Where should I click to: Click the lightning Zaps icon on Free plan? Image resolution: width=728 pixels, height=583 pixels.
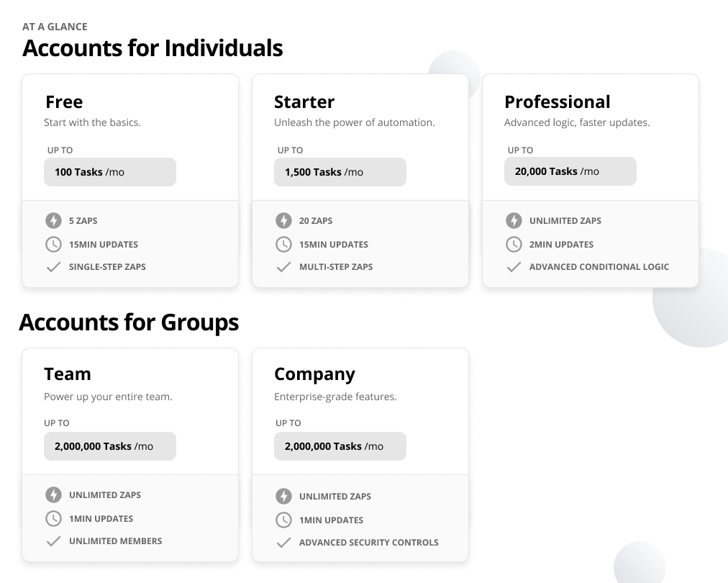coord(54,221)
